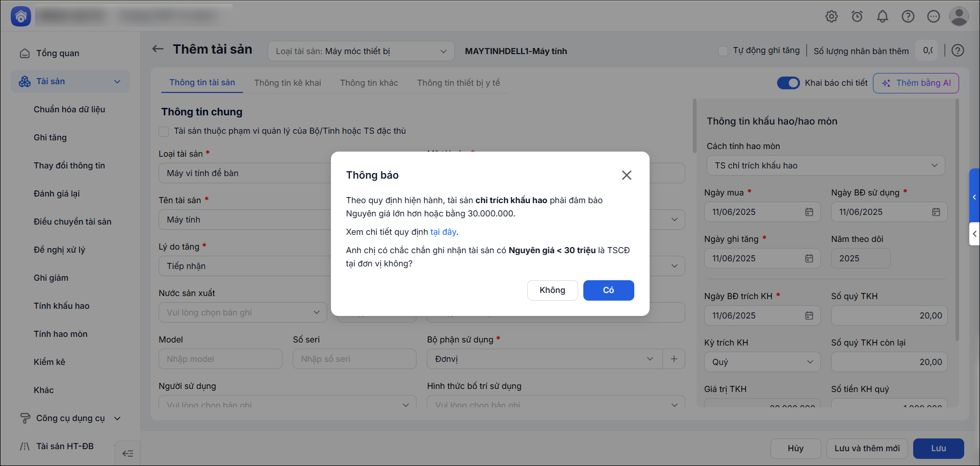Open the notifications bell

pyautogui.click(x=883, y=16)
